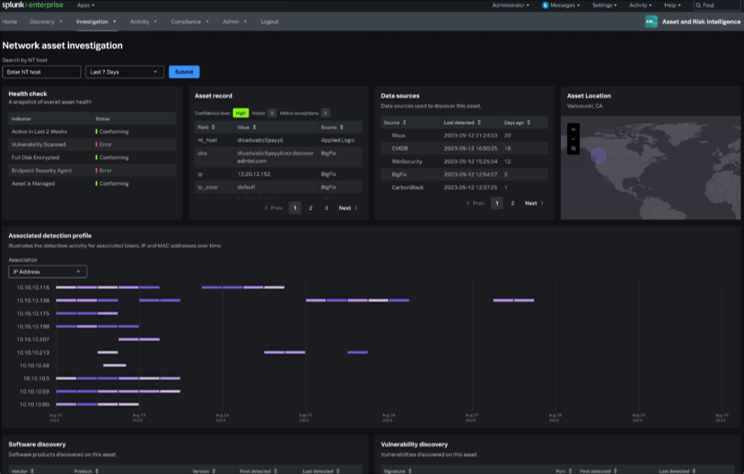Open the Compliance navigation menu
Screen dimensions: 744x474
click(184, 20)
